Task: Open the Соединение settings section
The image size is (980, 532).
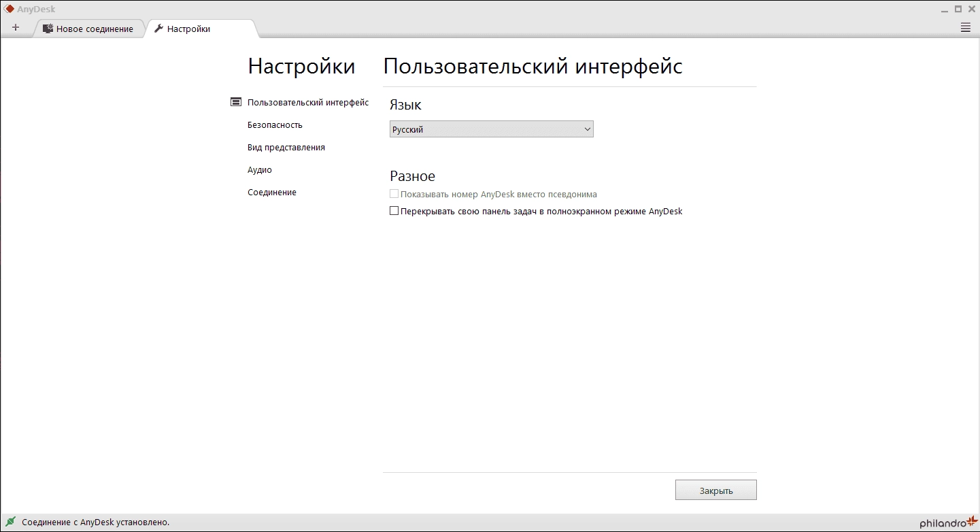Action: [x=272, y=193]
